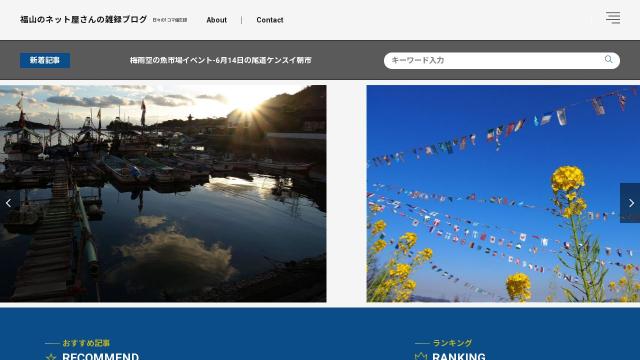The height and width of the screenshot is (360, 640).
Task: Open the Contact page
Action: pyautogui.click(x=270, y=20)
